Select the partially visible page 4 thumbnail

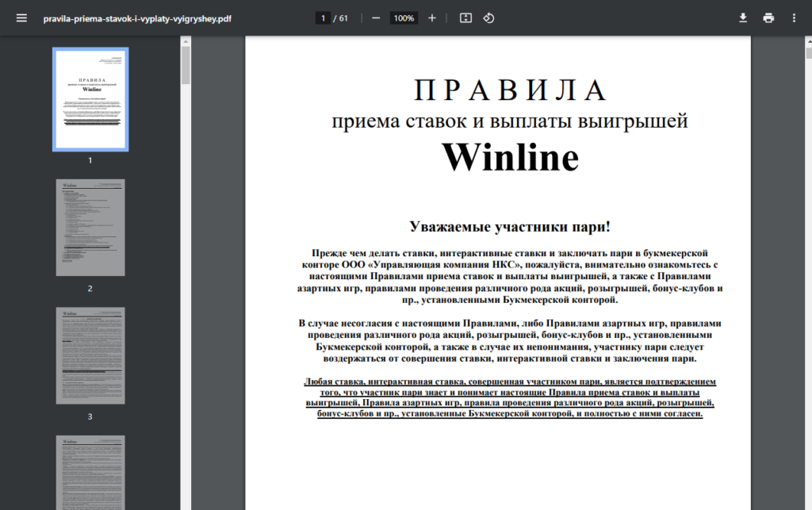(x=90, y=473)
